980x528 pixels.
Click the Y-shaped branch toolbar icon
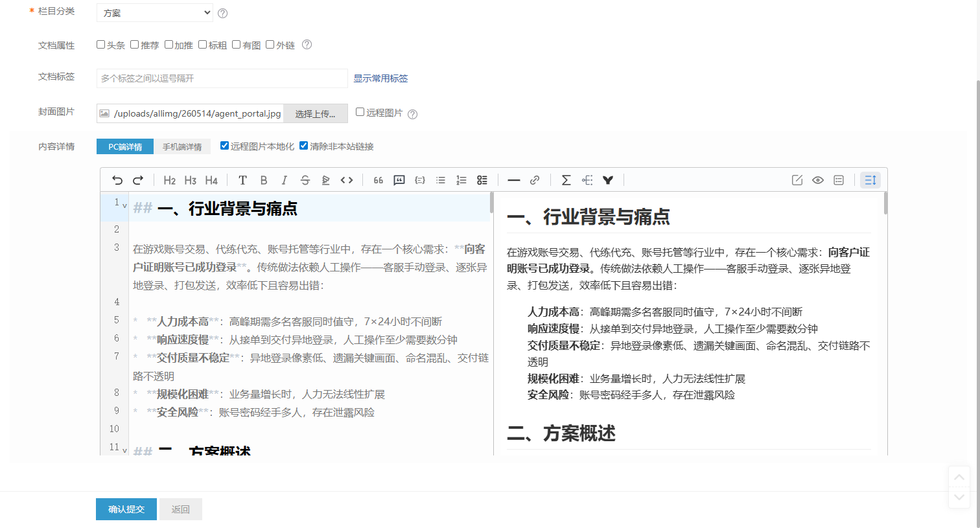(x=608, y=180)
